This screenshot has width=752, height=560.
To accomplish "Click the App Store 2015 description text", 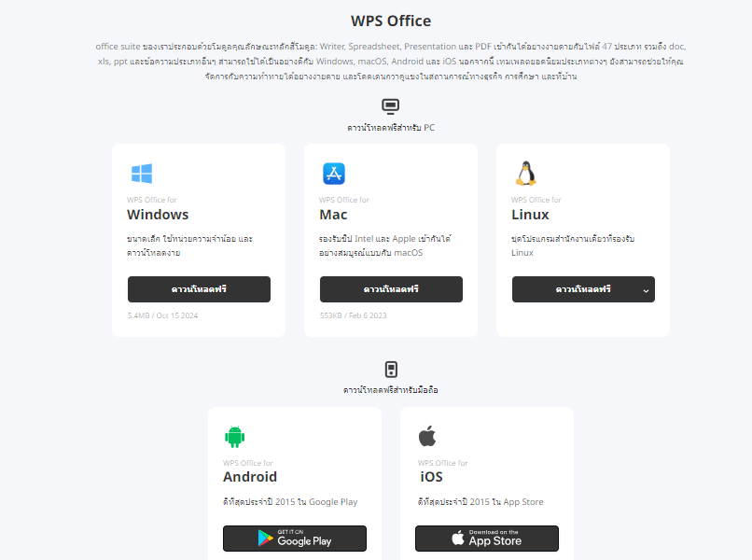I will 480,502.
